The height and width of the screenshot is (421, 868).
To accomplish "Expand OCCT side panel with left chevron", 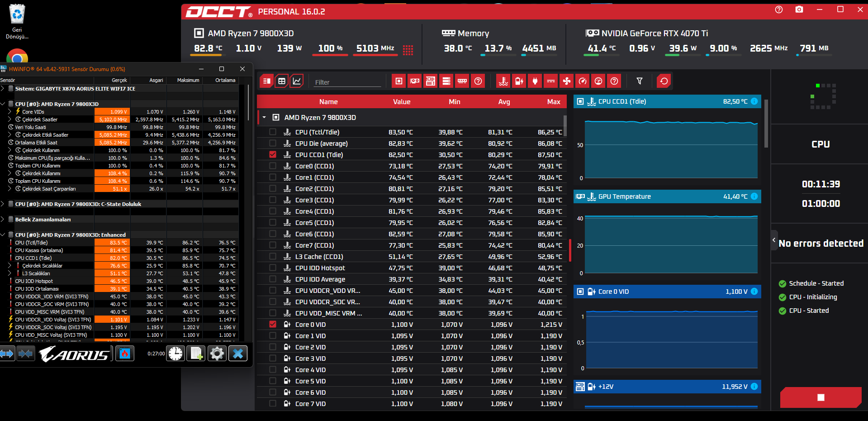I will click(x=773, y=240).
